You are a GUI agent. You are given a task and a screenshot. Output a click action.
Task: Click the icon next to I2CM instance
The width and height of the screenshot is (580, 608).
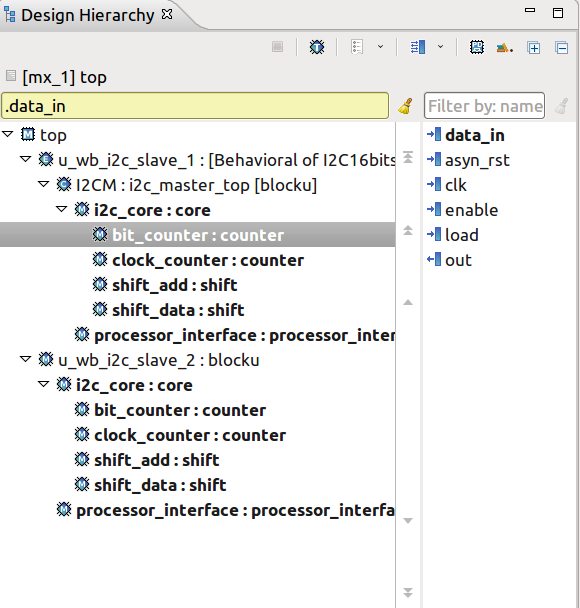pos(64,185)
